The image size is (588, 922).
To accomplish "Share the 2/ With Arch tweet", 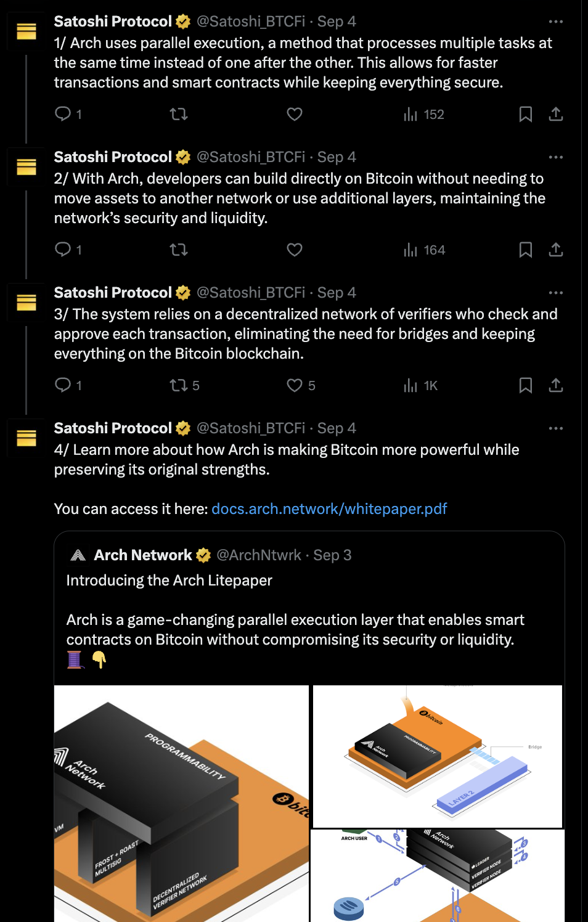I will [556, 250].
